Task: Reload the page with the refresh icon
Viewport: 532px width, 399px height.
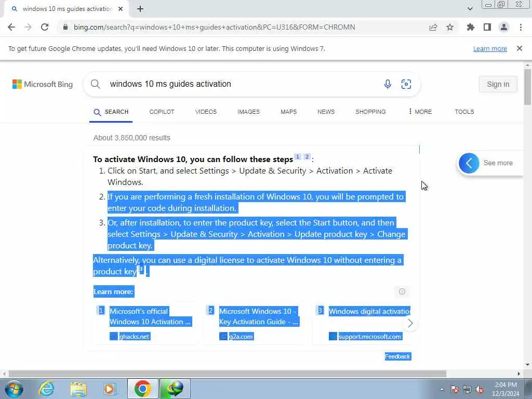Action: click(45, 27)
